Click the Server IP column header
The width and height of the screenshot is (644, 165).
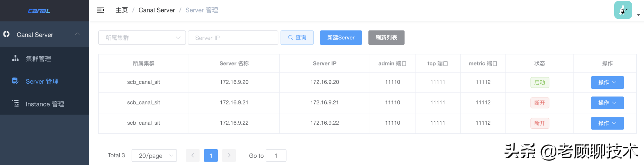coord(325,64)
